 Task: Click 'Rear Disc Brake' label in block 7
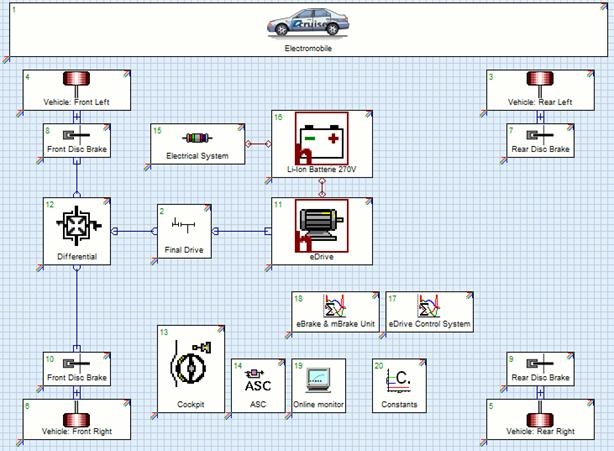coord(540,149)
